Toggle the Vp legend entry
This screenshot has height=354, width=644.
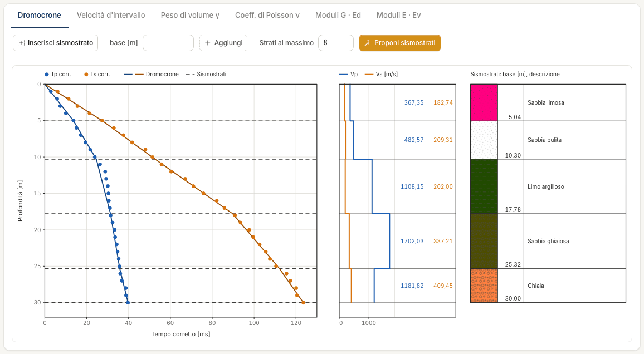click(348, 74)
